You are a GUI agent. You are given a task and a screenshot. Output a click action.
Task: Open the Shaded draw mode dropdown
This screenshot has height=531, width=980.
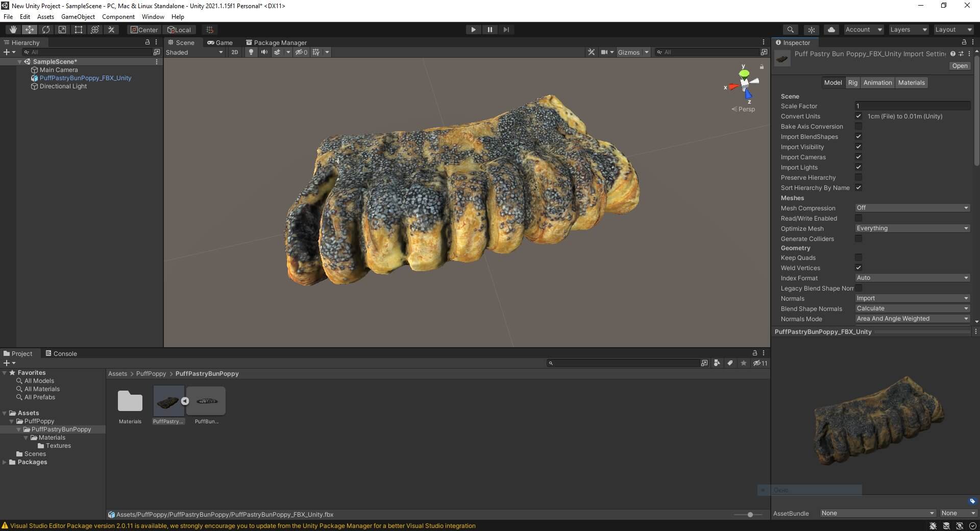[194, 52]
